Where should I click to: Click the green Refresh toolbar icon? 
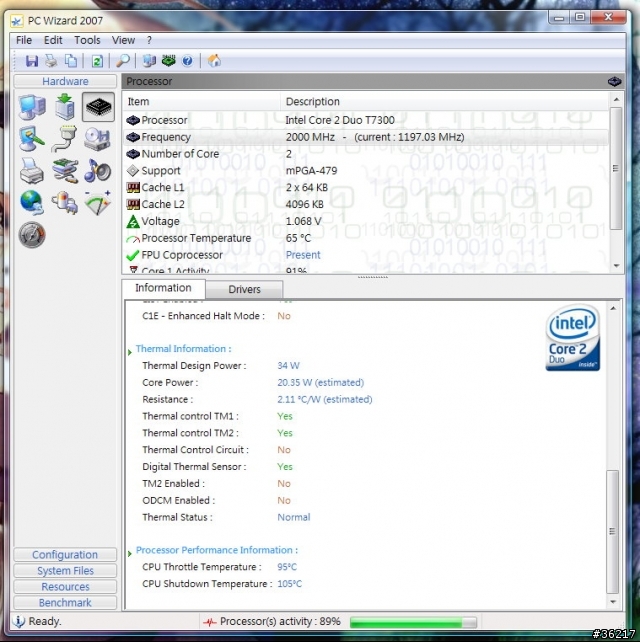97,61
